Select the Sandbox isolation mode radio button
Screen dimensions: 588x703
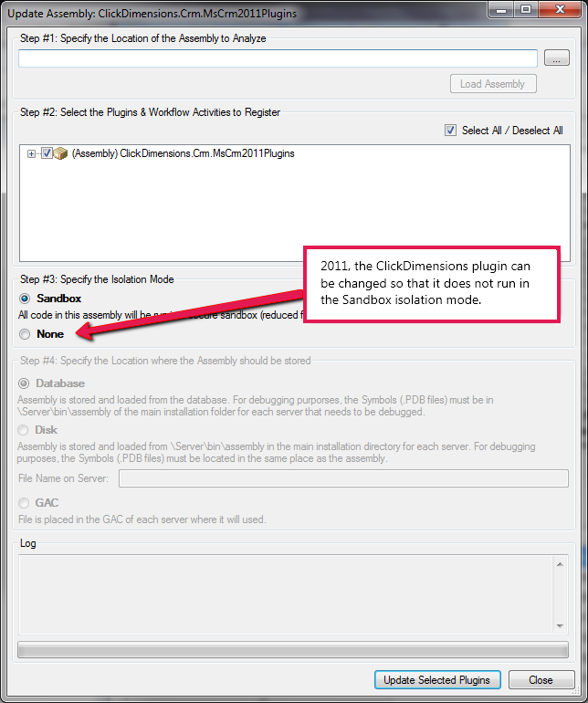(x=25, y=299)
